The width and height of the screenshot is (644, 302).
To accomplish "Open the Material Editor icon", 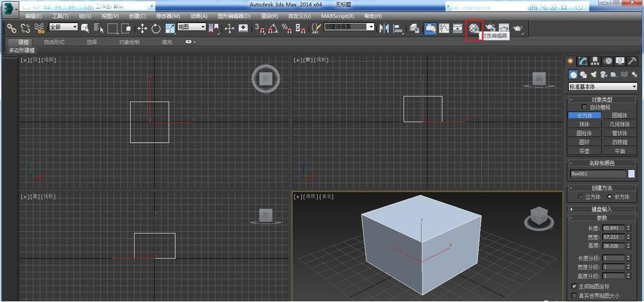I will [x=473, y=28].
